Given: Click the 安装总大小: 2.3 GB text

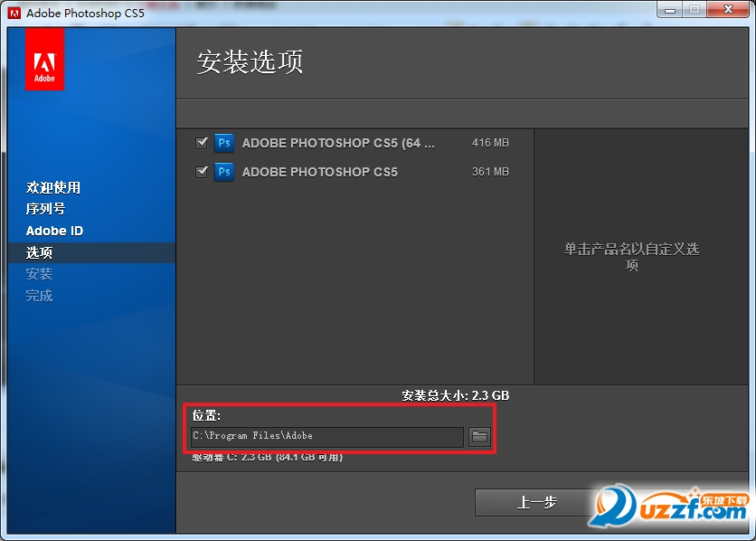Looking at the screenshot, I should [455, 395].
